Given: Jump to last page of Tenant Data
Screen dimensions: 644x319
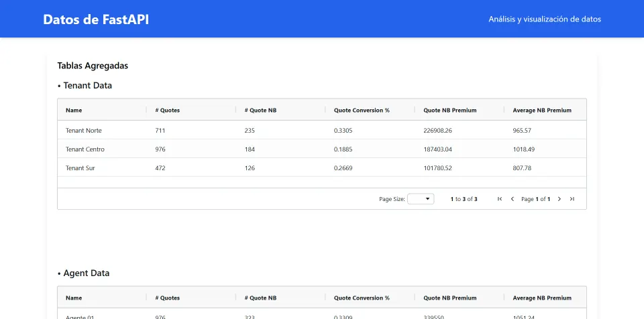Looking at the screenshot, I should click(x=572, y=199).
